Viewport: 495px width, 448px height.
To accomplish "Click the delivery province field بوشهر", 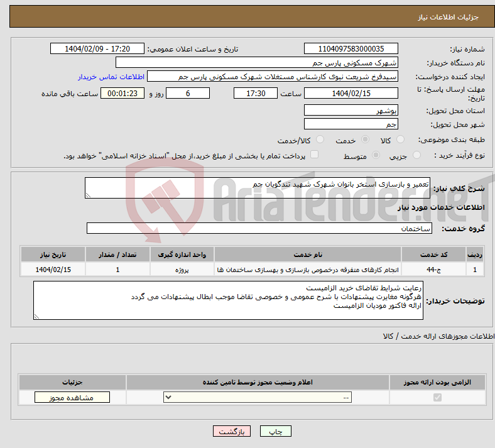I will tap(351, 110).
